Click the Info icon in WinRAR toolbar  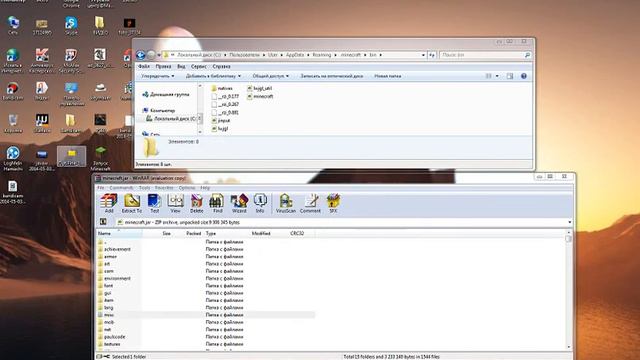point(260,203)
